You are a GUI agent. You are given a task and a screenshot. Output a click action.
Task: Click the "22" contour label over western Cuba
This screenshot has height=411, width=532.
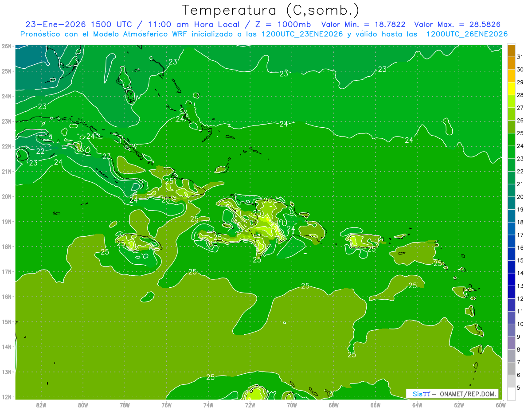[x=40, y=151]
